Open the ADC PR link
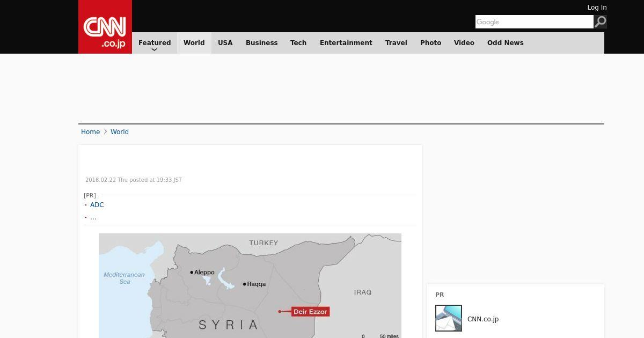This screenshot has width=644, height=338. pos(97,205)
